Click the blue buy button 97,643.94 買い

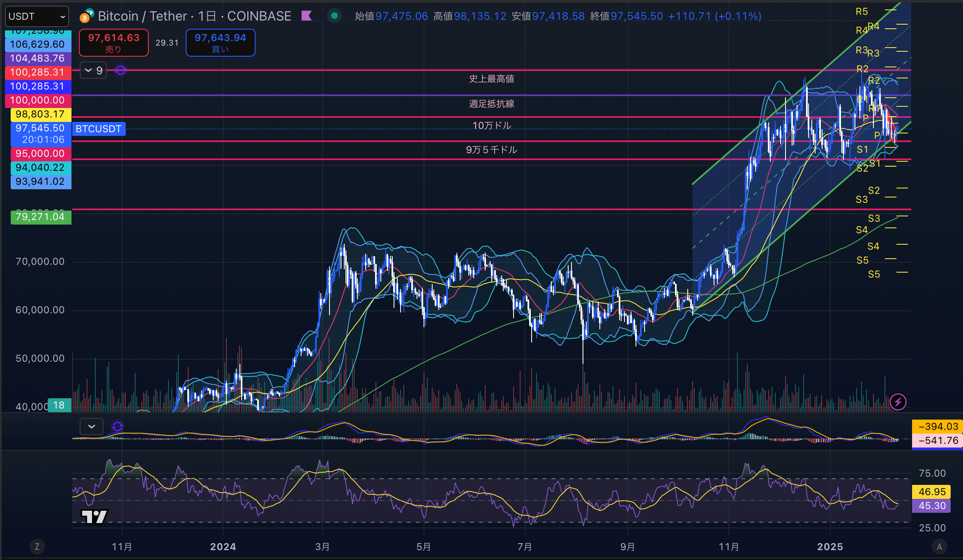click(x=221, y=43)
